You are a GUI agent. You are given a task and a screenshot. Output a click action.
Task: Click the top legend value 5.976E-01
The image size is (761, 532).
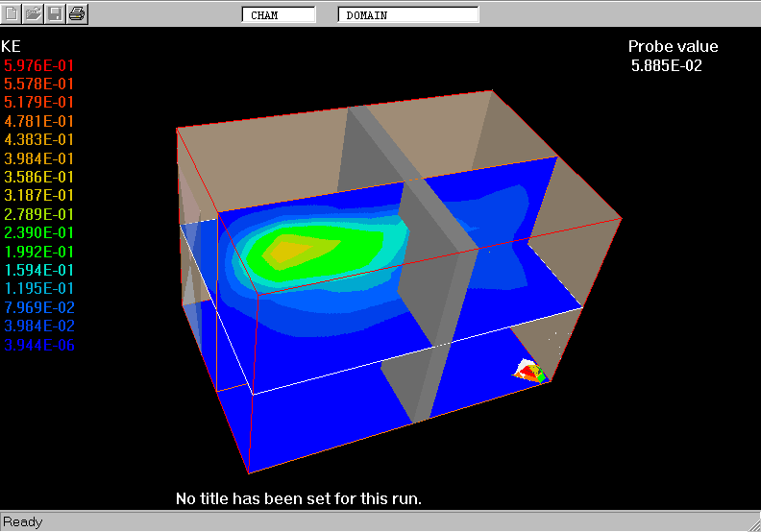[39, 65]
